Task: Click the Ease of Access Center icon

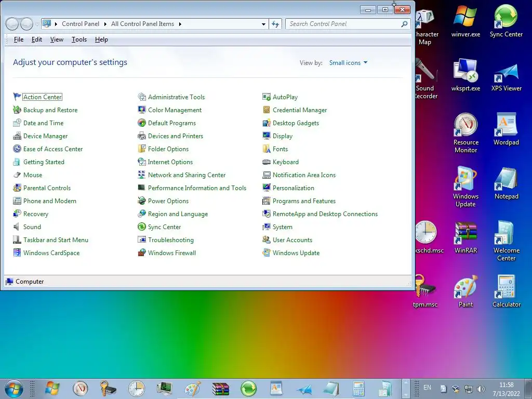Action: tap(17, 149)
